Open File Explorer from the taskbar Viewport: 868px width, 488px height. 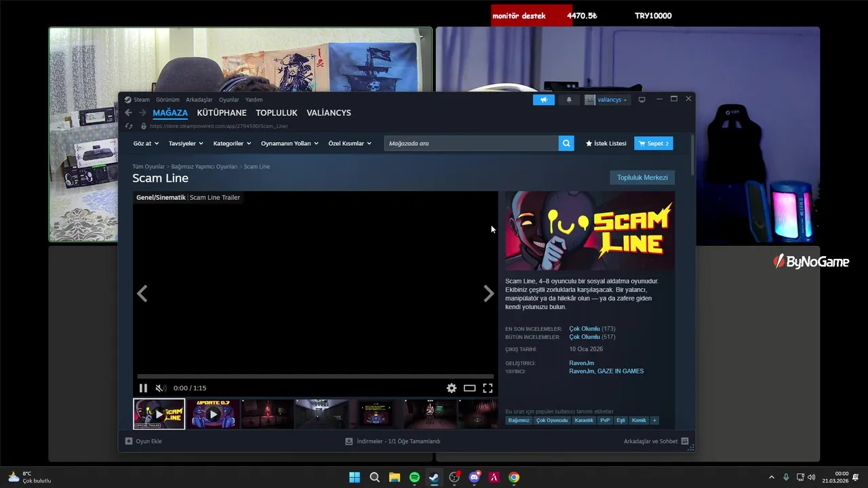pos(395,477)
